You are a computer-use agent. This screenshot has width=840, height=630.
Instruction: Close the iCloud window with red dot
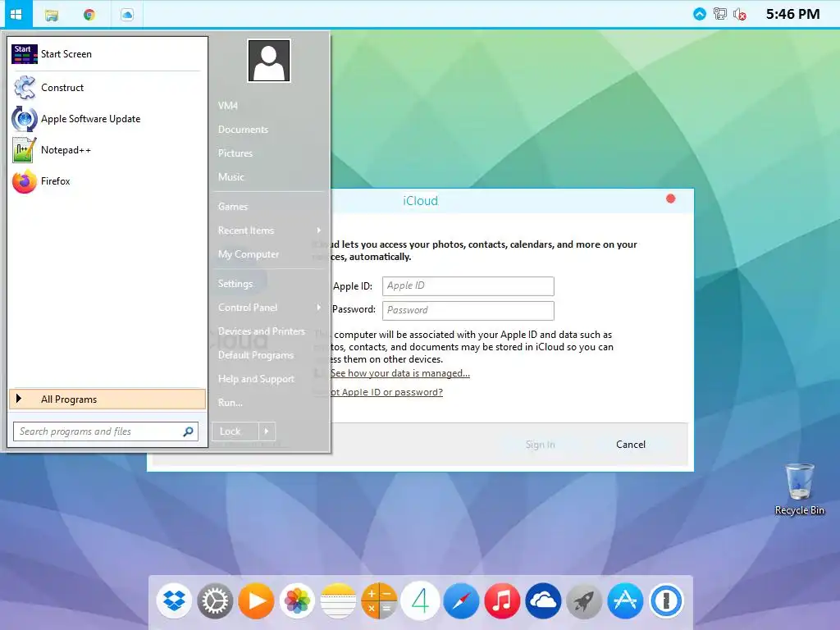671,199
